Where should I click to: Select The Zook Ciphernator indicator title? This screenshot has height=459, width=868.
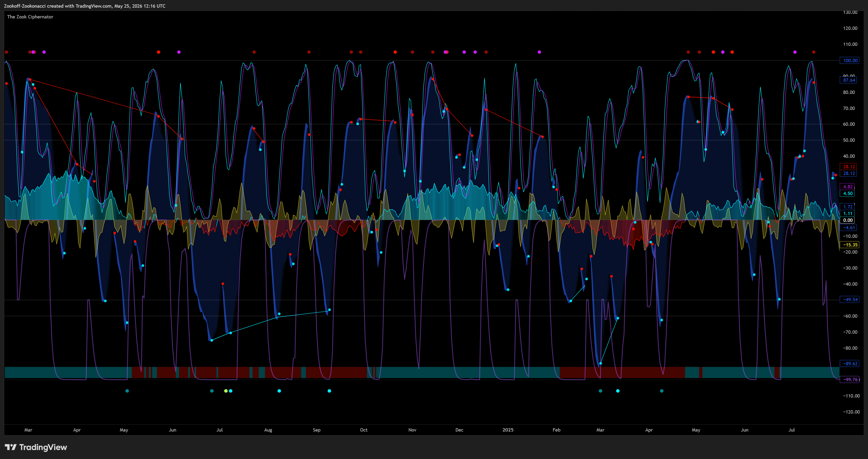coord(30,17)
